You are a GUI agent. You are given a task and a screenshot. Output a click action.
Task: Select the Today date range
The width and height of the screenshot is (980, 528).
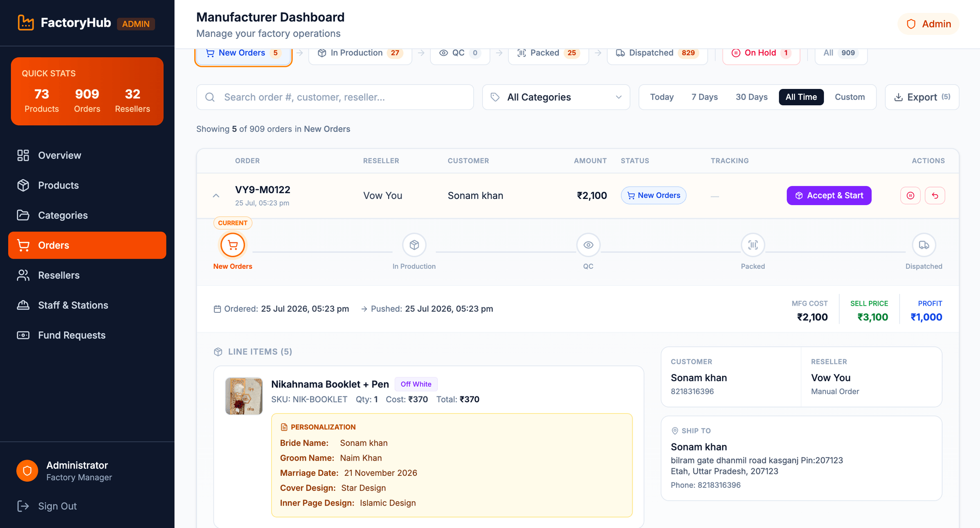tap(662, 97)
